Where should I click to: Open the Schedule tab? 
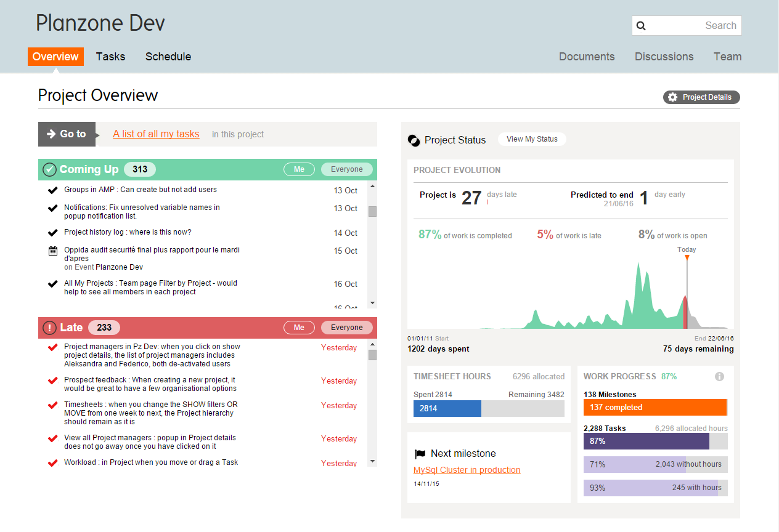coord(168,56)
